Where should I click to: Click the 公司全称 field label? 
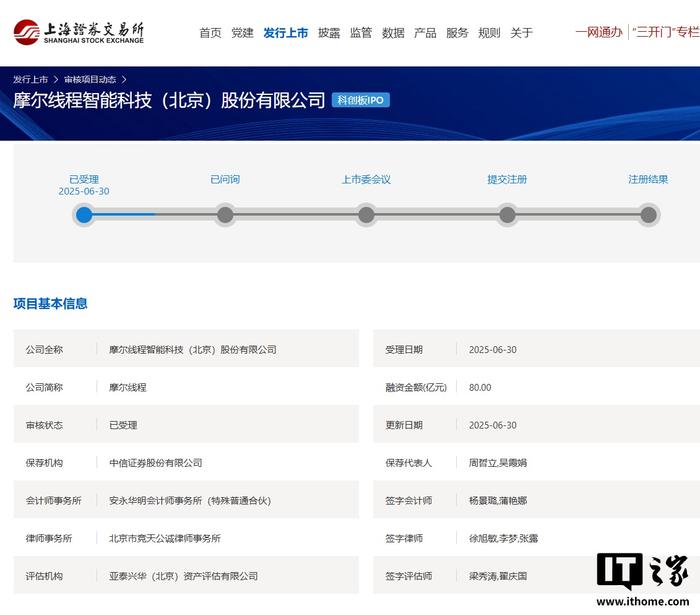pos(44,349)
